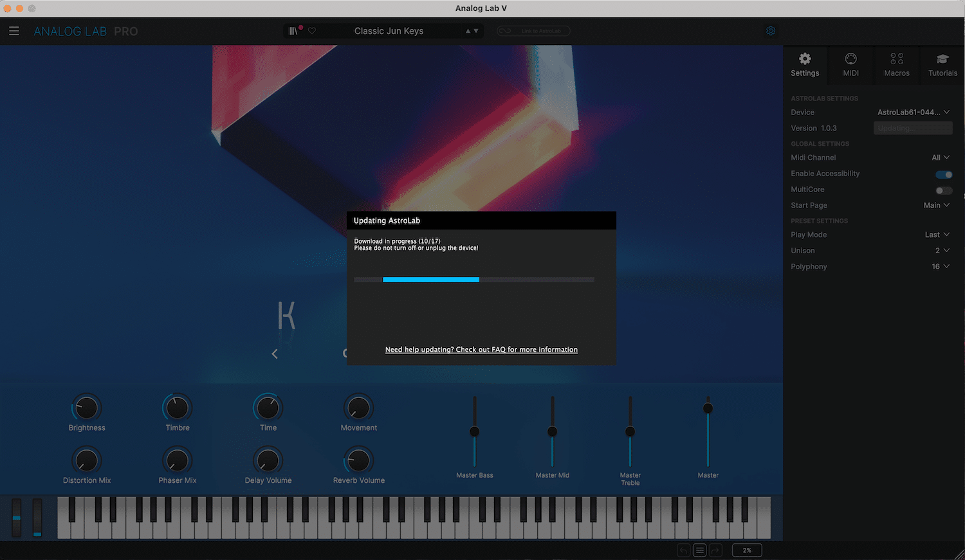
Task: Open the Unison voices dropdown
Action: (x=942, y=251)
